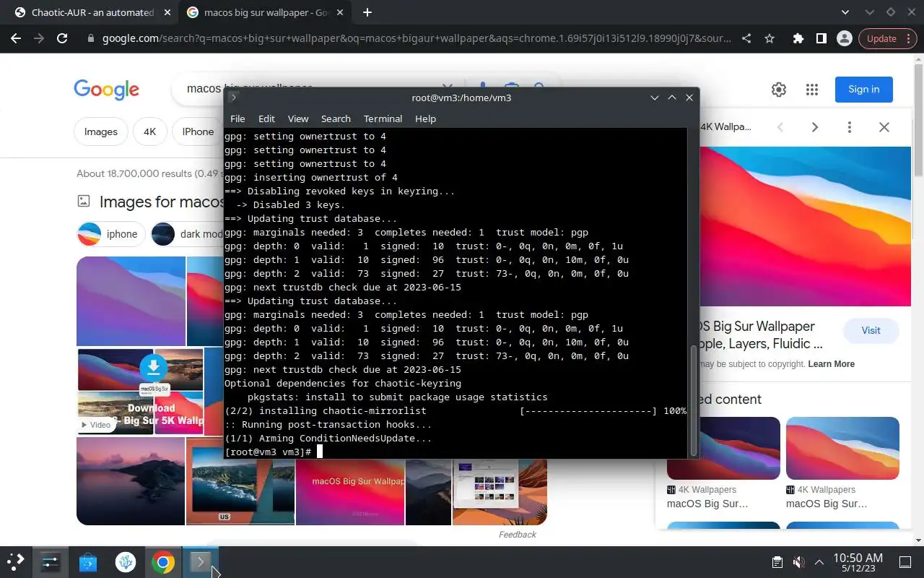Click the Sign in button
Viewport: 924px width, 578px height.
[863, 89]
